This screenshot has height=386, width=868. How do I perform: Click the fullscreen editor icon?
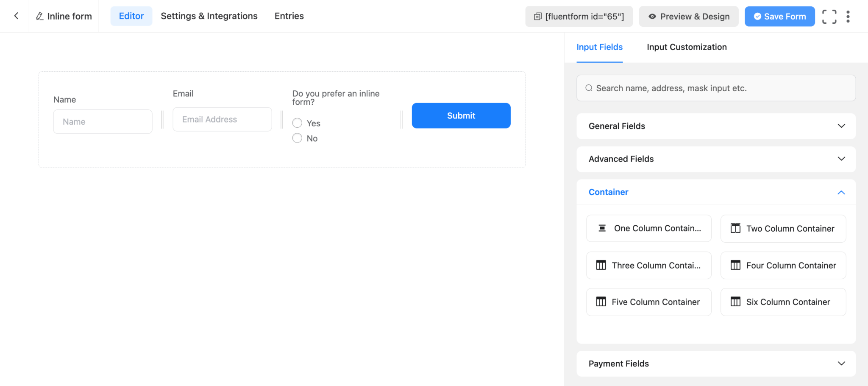coord(829,16)
